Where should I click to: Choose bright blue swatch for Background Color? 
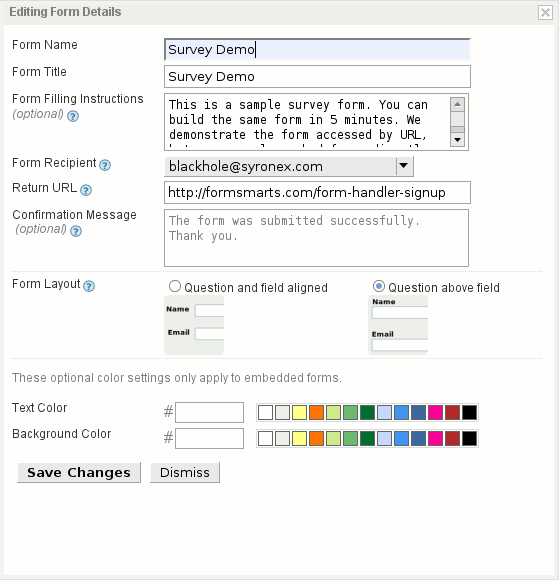click(401, 438)
